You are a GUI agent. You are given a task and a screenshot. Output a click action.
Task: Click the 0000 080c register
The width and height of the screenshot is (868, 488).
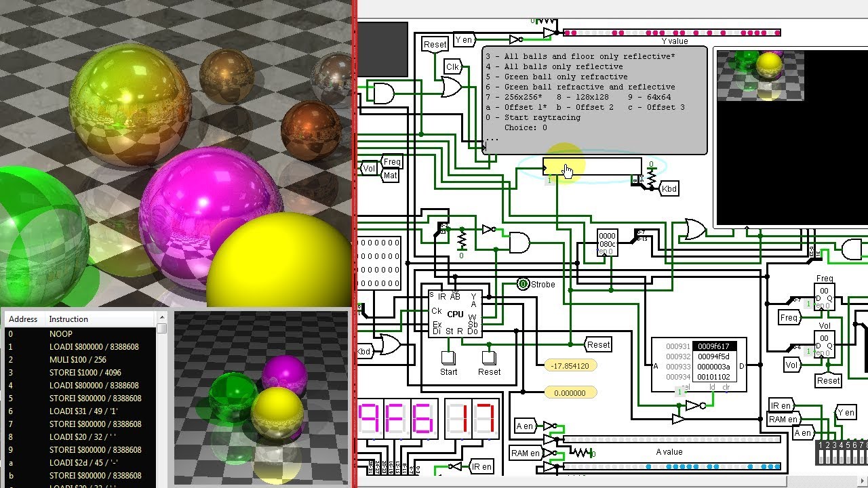pyautogui.click(x=608, y=243)
